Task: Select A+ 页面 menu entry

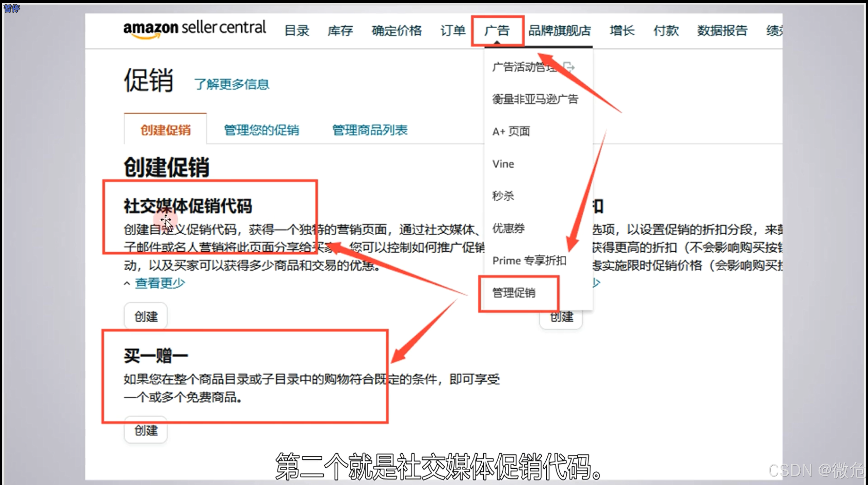Action: [511, 131]
